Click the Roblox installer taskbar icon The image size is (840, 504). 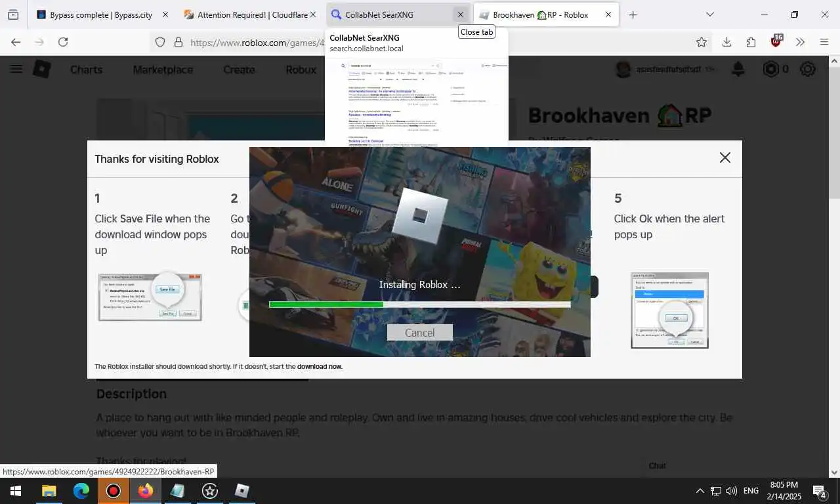(x=242, y=491)
